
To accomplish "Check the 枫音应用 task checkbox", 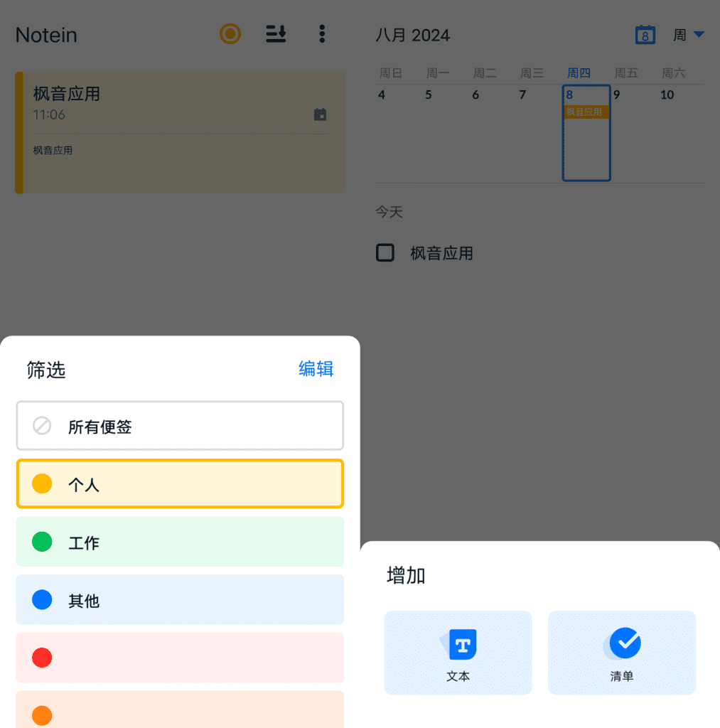I will tap(385, 252).
